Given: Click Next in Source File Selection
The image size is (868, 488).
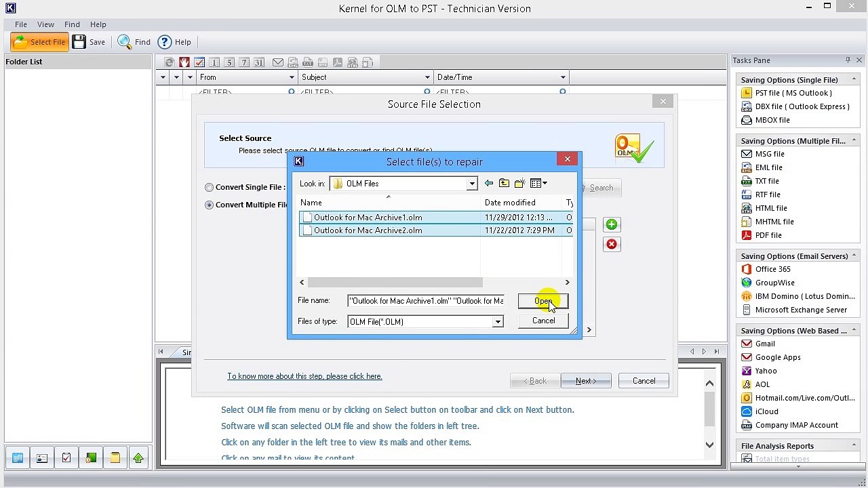Looking at the screenshot, I should pyautogui.click(x=586, y=381).
